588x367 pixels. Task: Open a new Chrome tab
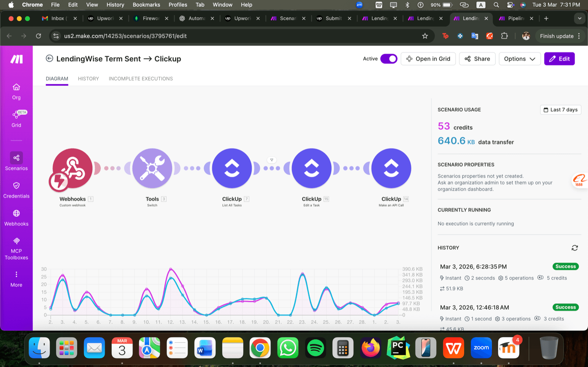546,18
